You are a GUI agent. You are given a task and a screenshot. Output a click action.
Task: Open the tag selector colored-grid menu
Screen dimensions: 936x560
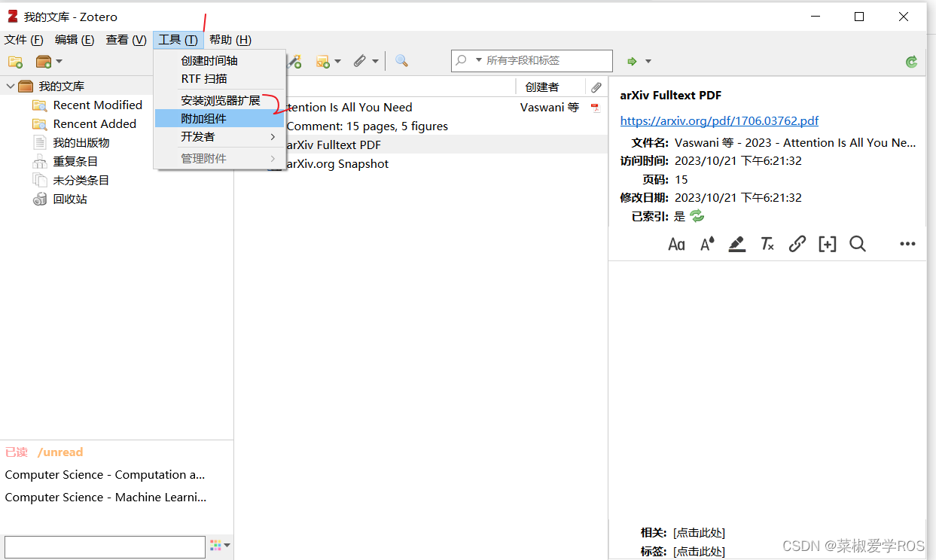point(220,545)
